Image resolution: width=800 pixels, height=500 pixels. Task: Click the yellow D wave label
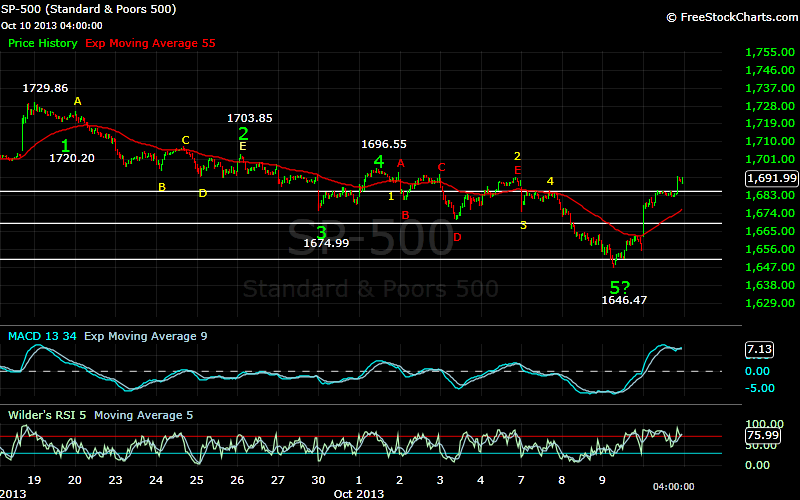pos(203,193)
